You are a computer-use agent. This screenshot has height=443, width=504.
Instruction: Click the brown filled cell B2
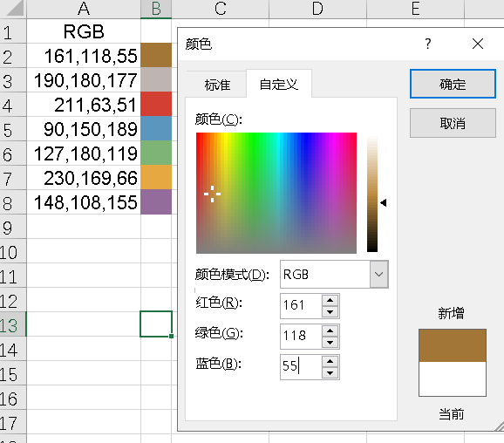[x=156, y=55]
